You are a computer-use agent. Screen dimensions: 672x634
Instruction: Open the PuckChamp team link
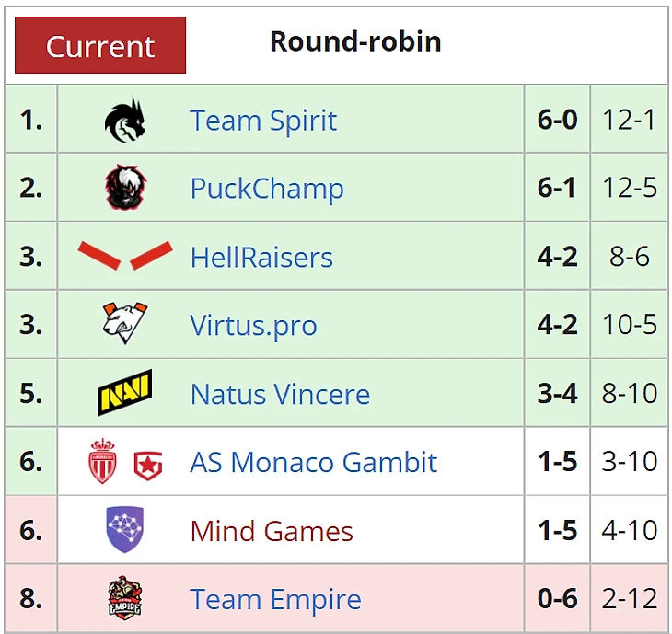[x=267, y=189]
